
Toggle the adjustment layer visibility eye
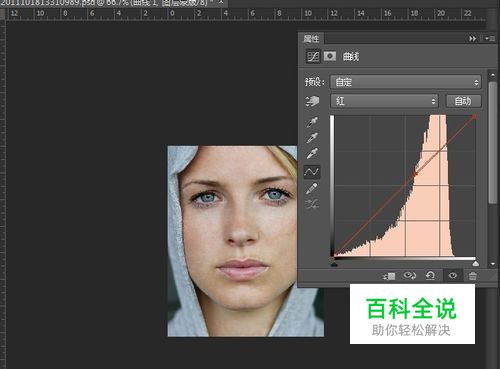[453, 276]
